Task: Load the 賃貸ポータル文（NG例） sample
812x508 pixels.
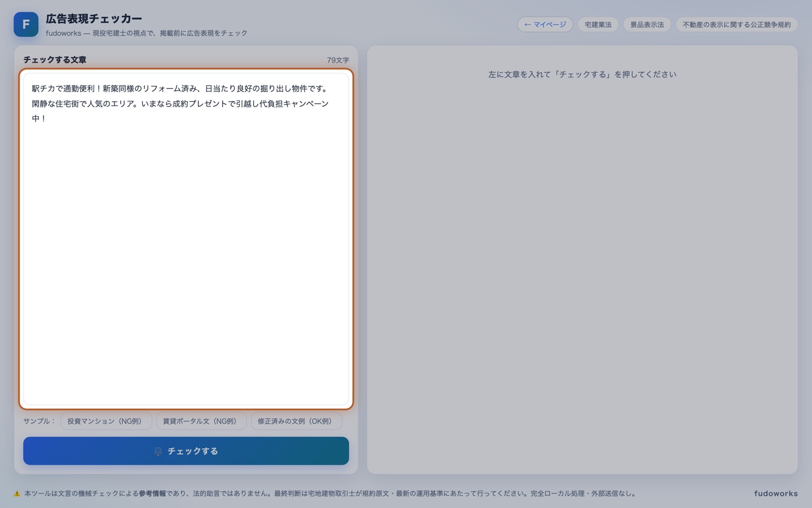Action: [x=201, y=421]
